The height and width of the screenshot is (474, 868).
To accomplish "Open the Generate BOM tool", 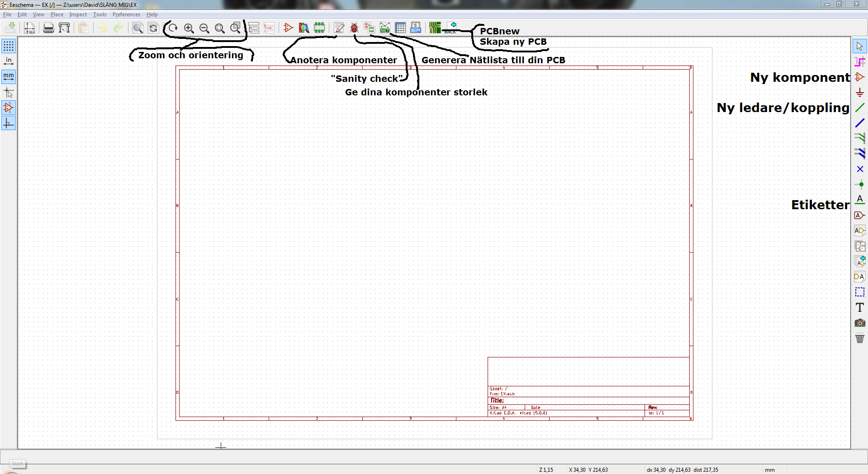I will (x=416, y=28).
